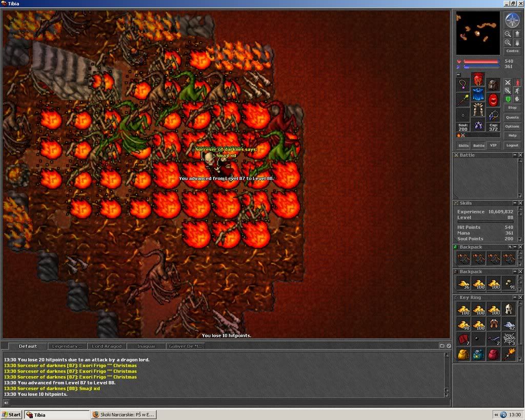
Task: Open the Lord Aragod chat tab
Action: click(x=107, y=346)
